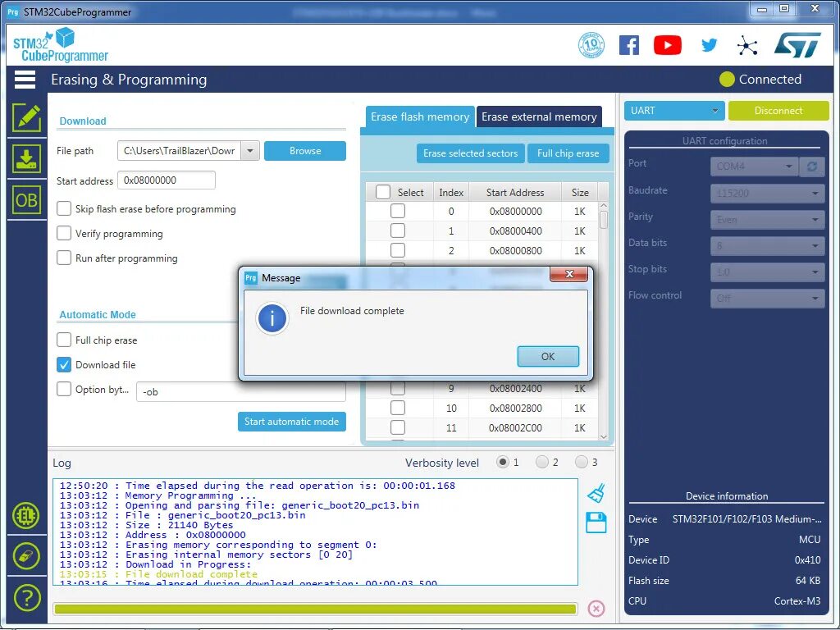840x630 pixels.
Task: Clear the log with the broom icon
Action: (x=596, y=493)
